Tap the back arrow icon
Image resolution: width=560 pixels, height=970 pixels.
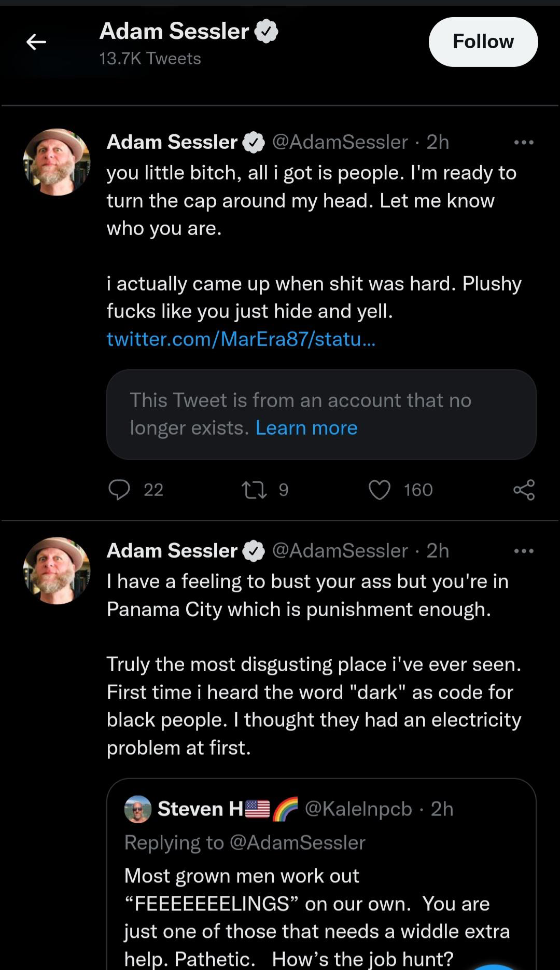click(x=36, y=42)
